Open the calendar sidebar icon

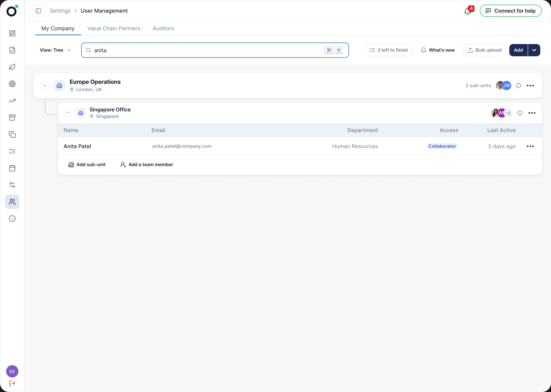pos(12,168)
